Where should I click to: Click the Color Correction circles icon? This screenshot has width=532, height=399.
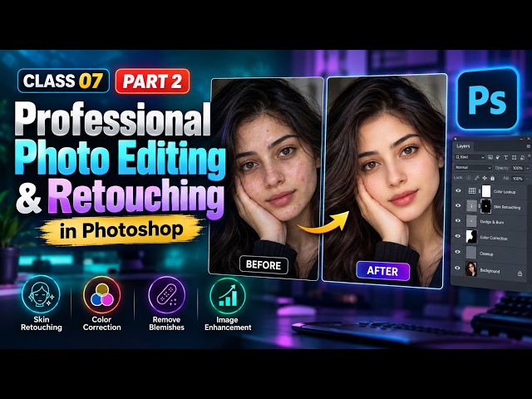(101, 294)
